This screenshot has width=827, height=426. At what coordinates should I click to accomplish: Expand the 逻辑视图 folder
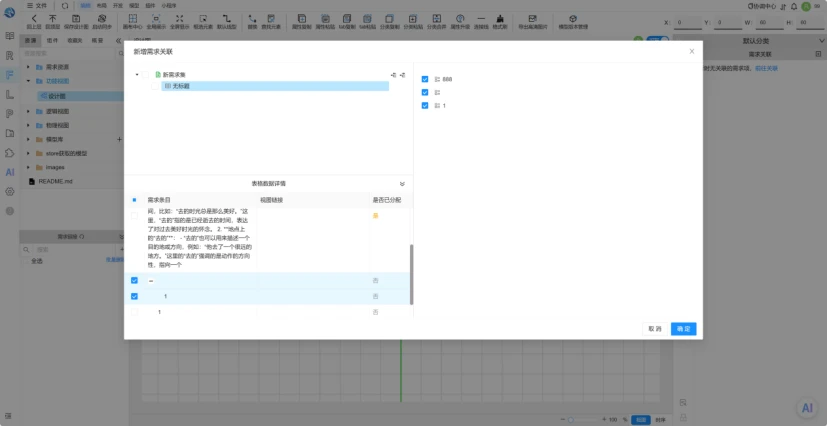coord(28,112)
